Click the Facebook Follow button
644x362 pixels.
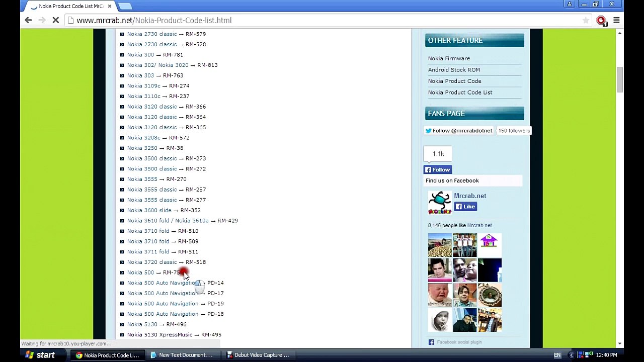[438, 170]
